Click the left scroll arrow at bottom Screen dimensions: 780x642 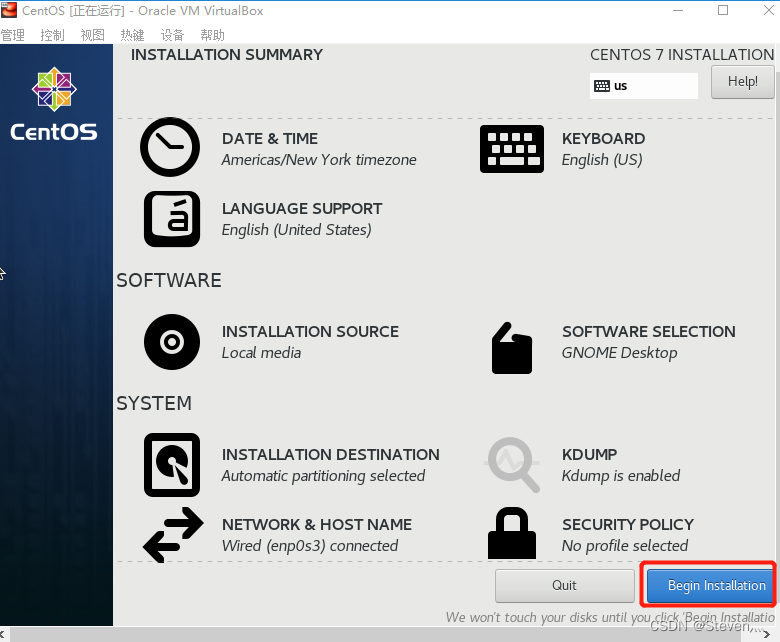tap(3, 634)
